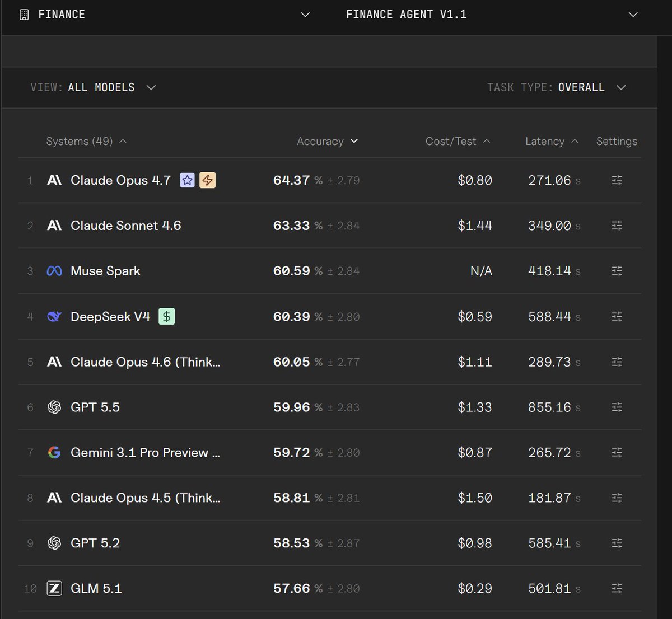Open settings icon for Claude Opus 4.6 row

tap(617, 362)
